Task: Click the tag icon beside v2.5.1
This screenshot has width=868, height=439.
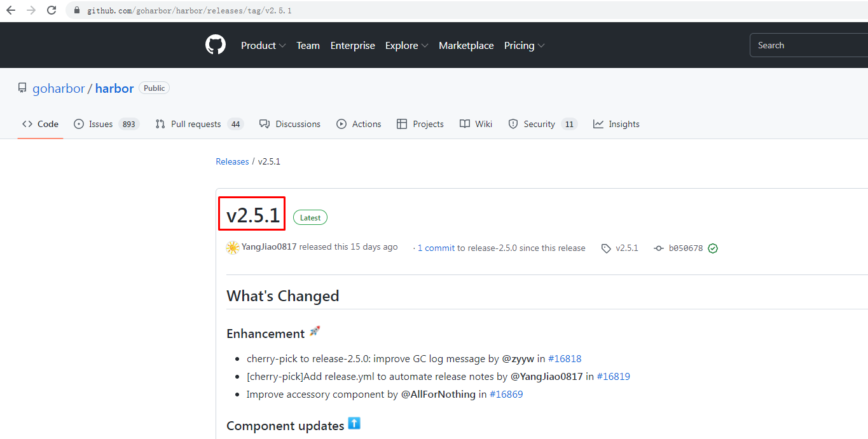Action: pyautogui.click(x=606, y=248)
